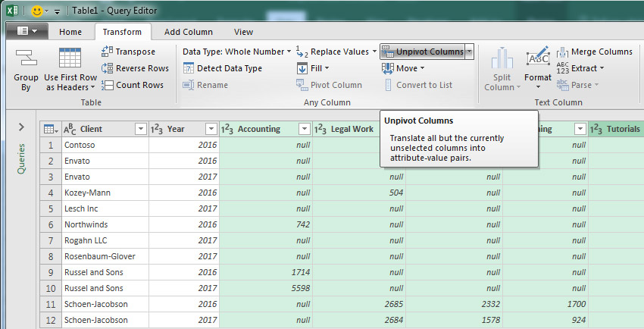
Task: Expand the Queries pane chevron
Action: tap(21, 127)
